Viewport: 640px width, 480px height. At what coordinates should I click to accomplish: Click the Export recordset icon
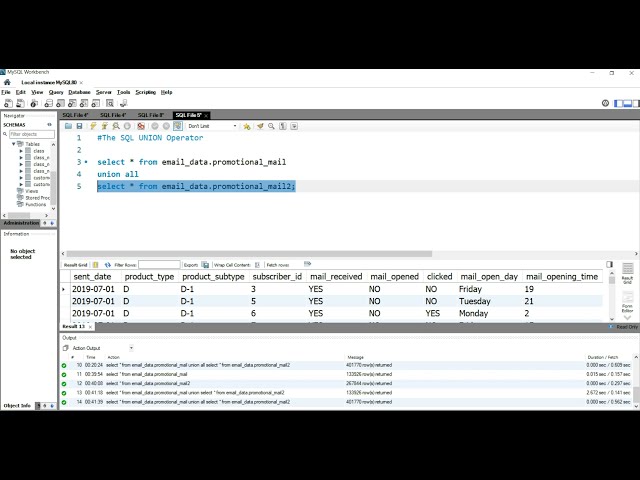click(x=205, y=265)
